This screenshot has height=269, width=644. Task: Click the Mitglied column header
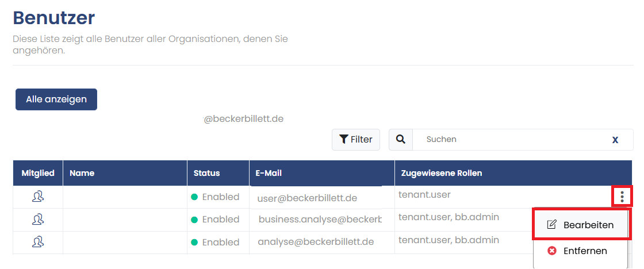click(38, 173)
